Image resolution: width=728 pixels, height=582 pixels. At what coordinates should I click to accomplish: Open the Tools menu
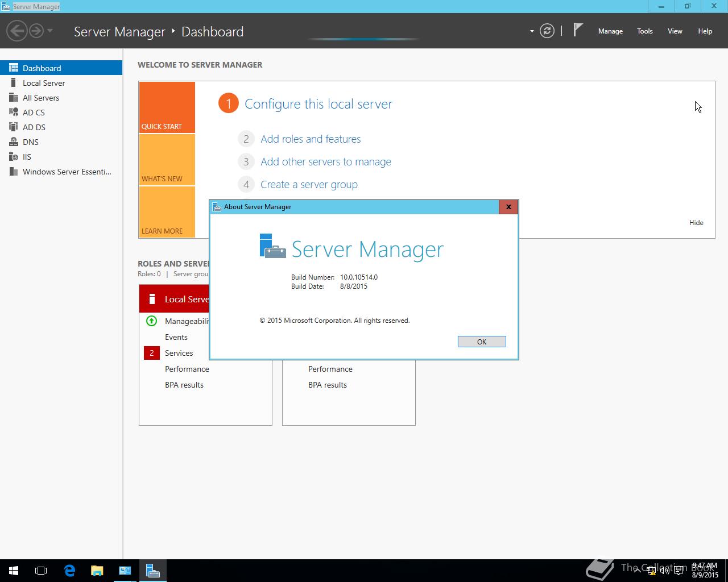click(x=644, y=31)
